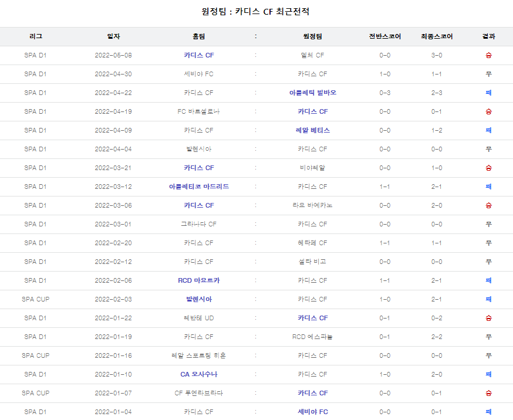
Task: Click the date 2022-01-19
Action: (113, 337)
